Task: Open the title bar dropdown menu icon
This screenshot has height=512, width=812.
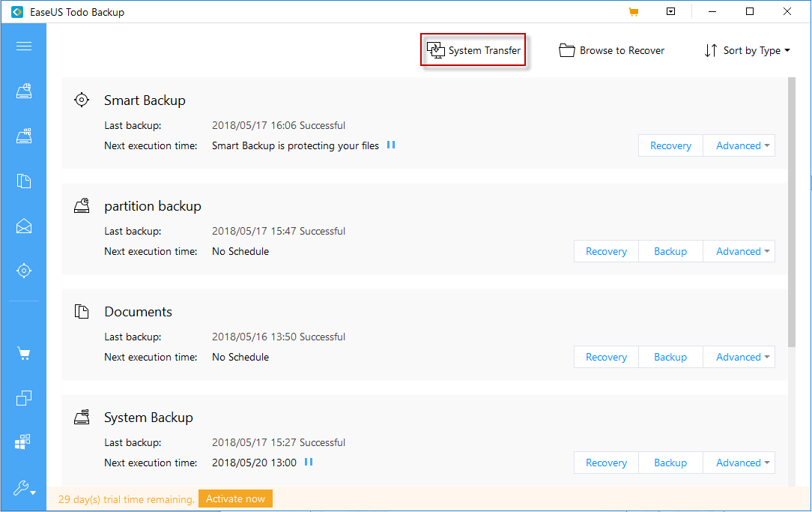Action: pos(670,11)
